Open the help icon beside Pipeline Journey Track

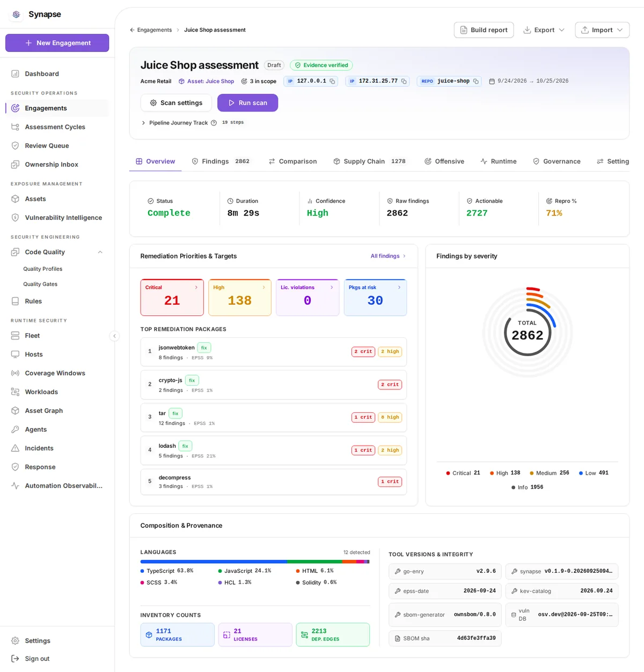click(x=214, y=123)
